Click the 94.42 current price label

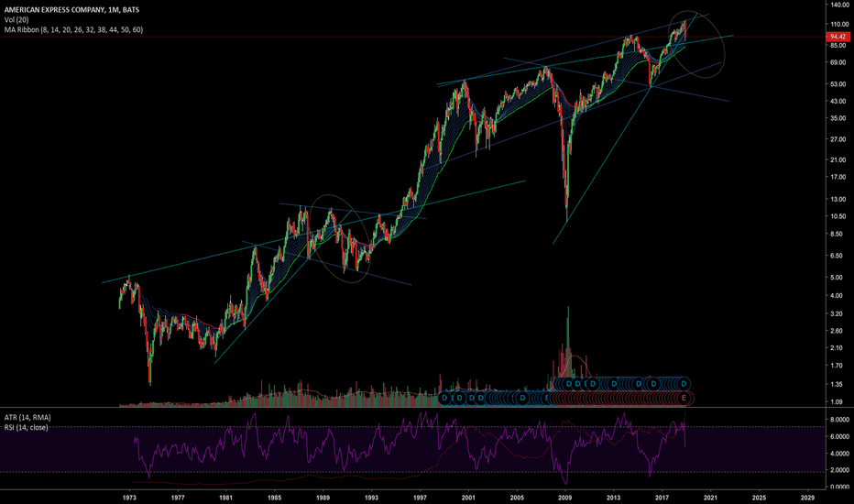coord(838,37)
